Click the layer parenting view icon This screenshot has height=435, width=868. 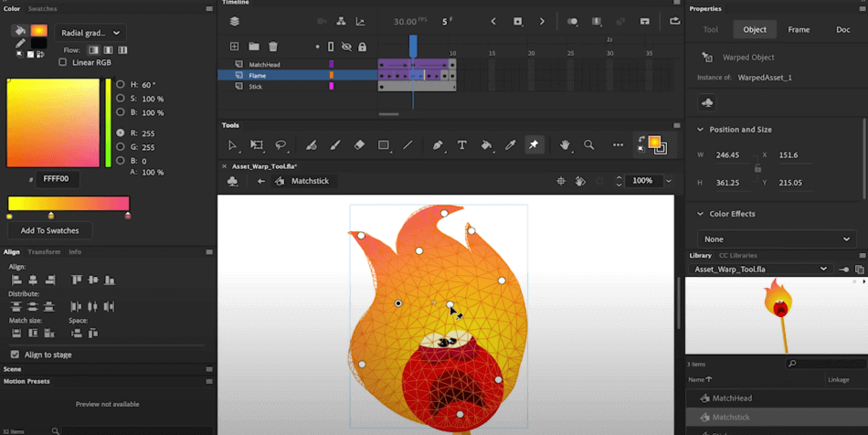341,22
